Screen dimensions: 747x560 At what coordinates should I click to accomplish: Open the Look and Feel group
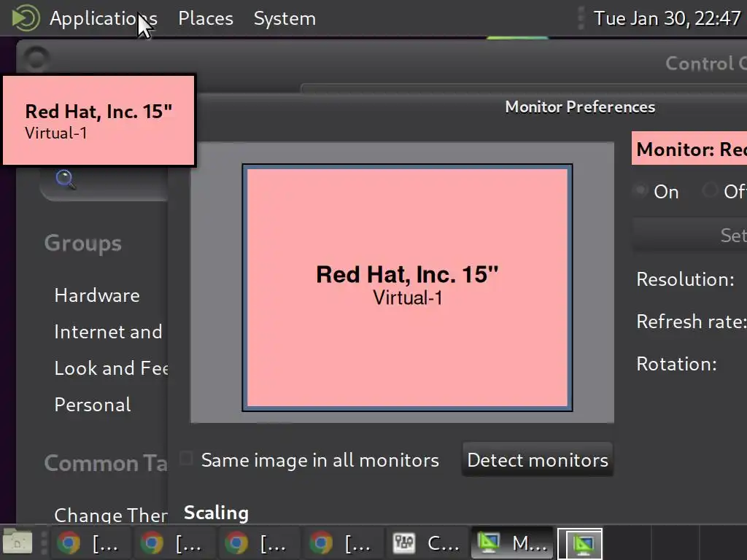(x=111, y=368)
